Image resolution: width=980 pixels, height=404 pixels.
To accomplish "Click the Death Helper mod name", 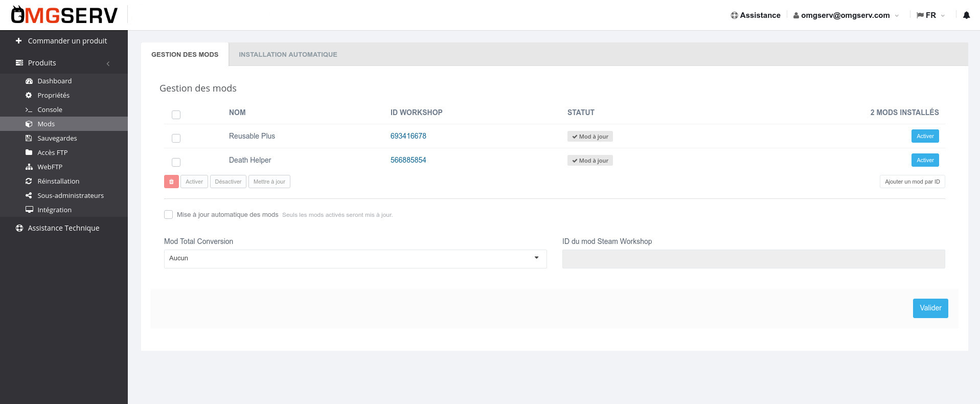I will [250, 160].
